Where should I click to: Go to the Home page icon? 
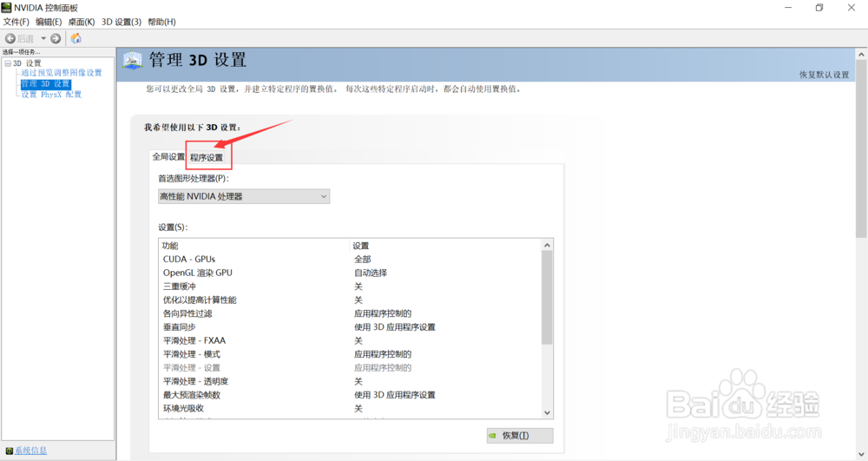[x=76, y=38]
